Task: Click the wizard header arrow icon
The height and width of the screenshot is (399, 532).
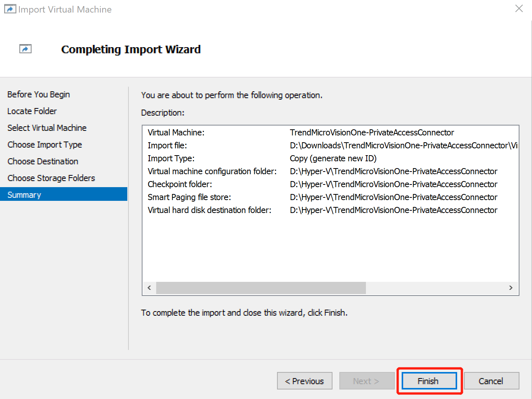Action: coord(25,49)
